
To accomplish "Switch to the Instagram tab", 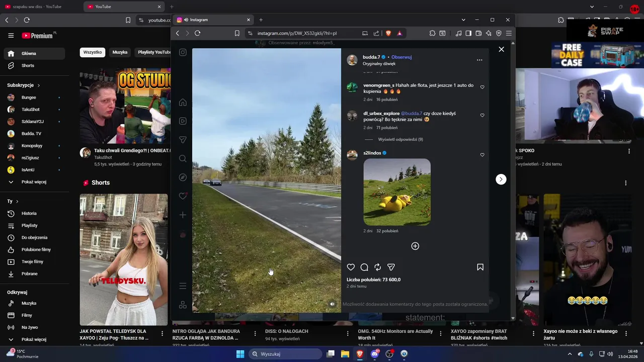I will click(213, 20).
